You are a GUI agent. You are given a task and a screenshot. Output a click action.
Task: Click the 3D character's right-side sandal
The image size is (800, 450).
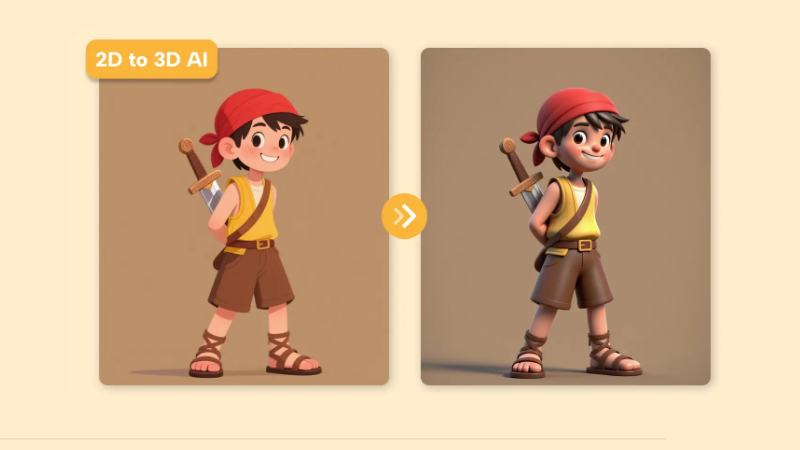pos(613,355)
